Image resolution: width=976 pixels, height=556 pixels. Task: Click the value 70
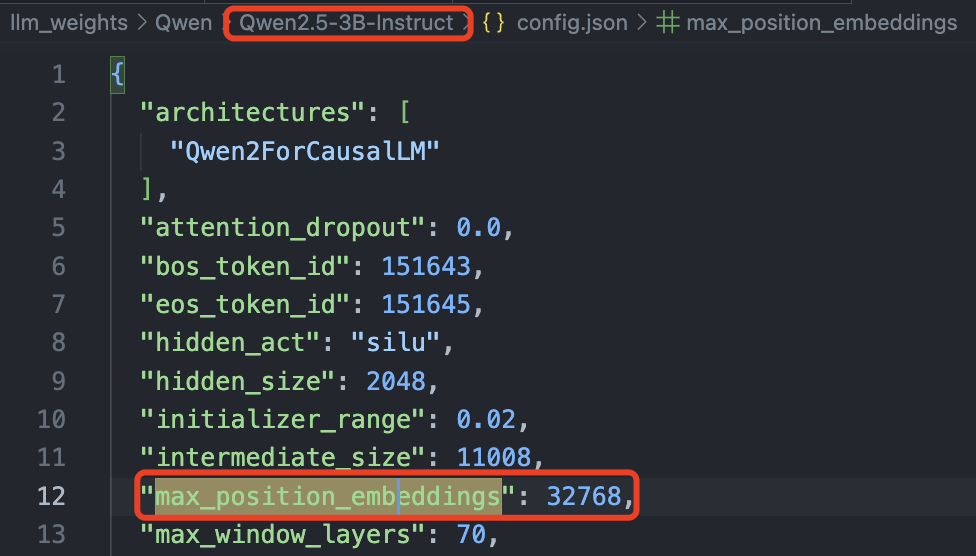click(471, 535)
